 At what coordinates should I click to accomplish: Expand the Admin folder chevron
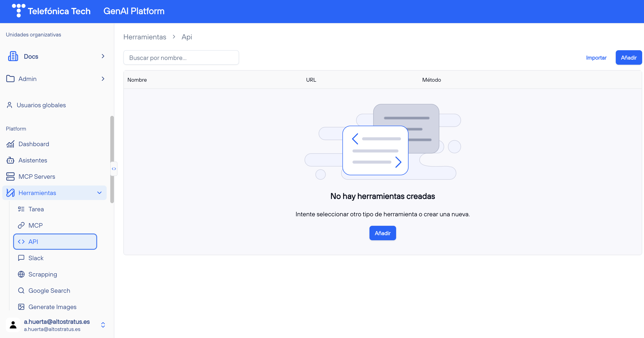[x=103, y=79]
